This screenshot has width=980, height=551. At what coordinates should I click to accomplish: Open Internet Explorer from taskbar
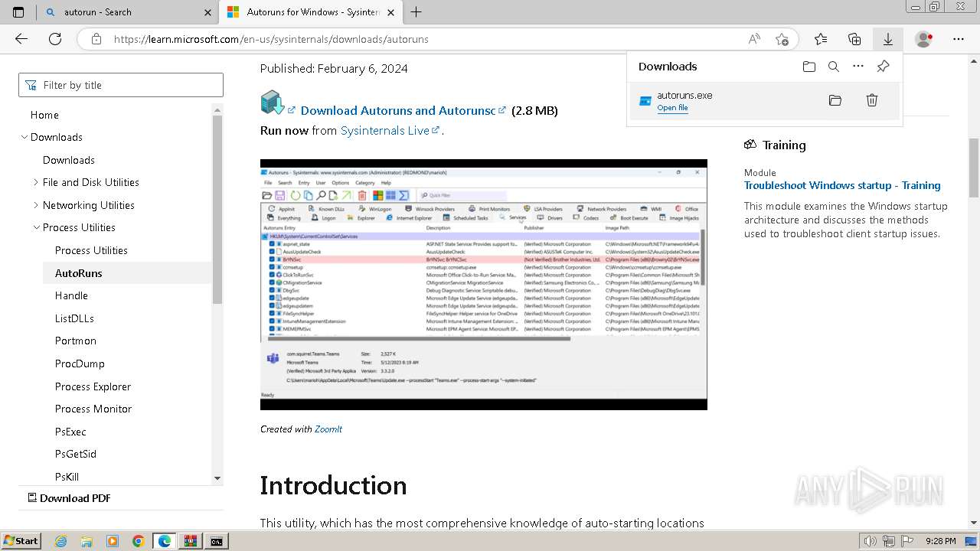tap(61, 541)
